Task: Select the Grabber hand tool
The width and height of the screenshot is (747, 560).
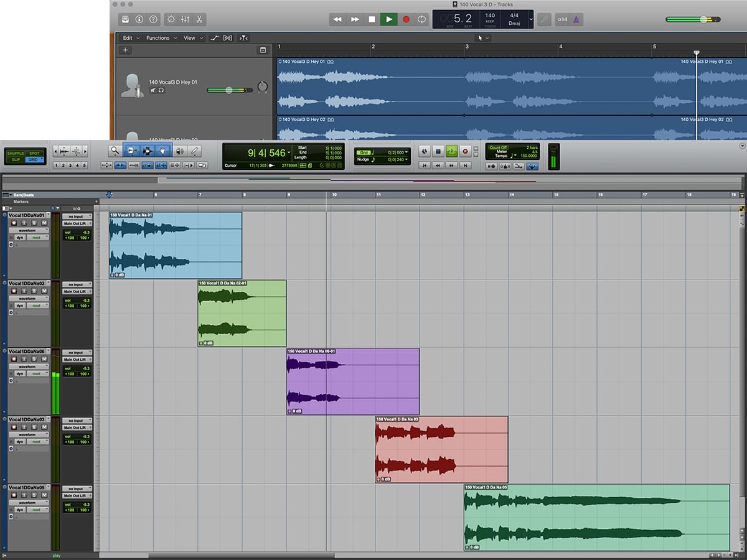Action: 163,151
